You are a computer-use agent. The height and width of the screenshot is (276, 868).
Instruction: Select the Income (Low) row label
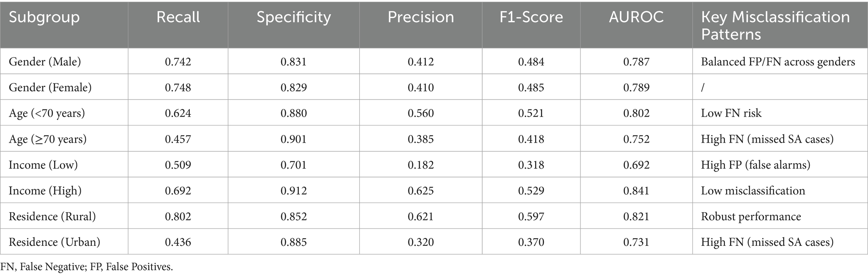(43, 165)
